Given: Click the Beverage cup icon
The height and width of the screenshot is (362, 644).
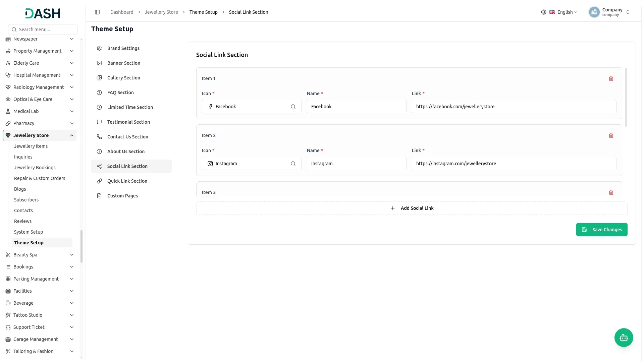Looking at the screenshot, I should (8, 303).
